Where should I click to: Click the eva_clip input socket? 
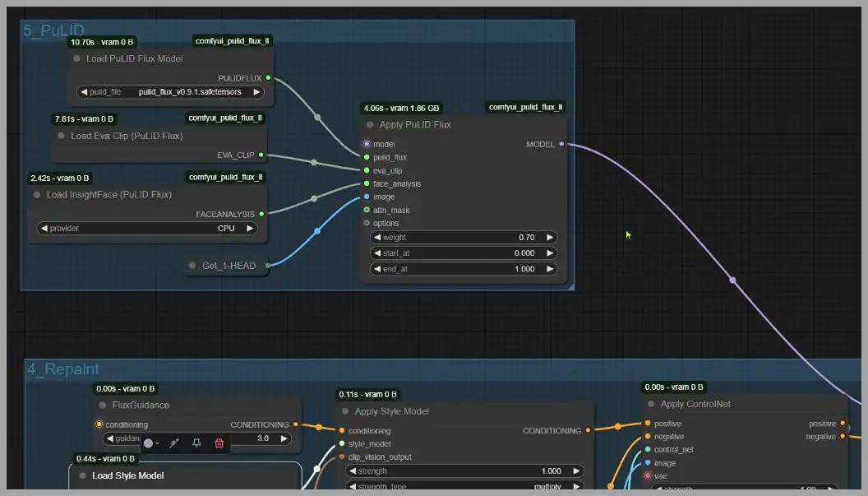click(367, 171)
